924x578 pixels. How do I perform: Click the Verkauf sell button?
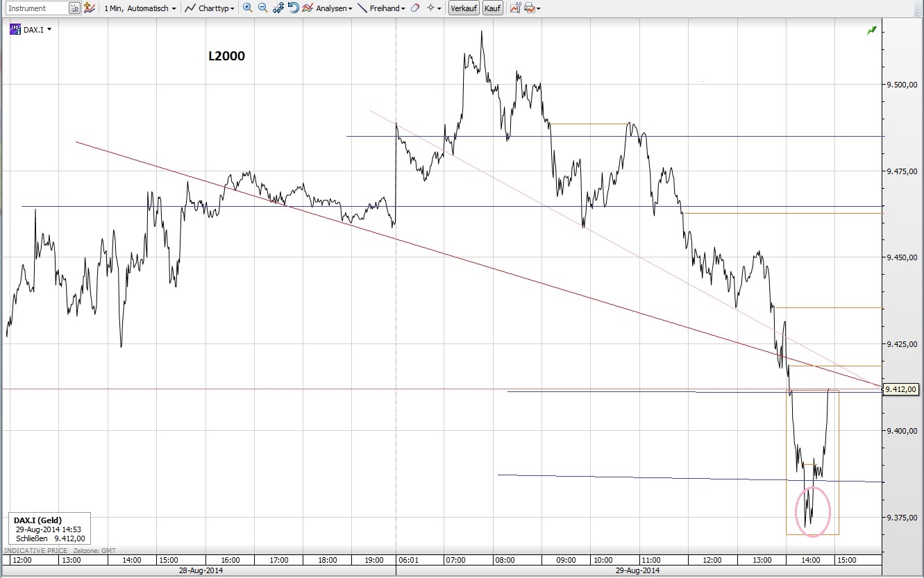463,8
